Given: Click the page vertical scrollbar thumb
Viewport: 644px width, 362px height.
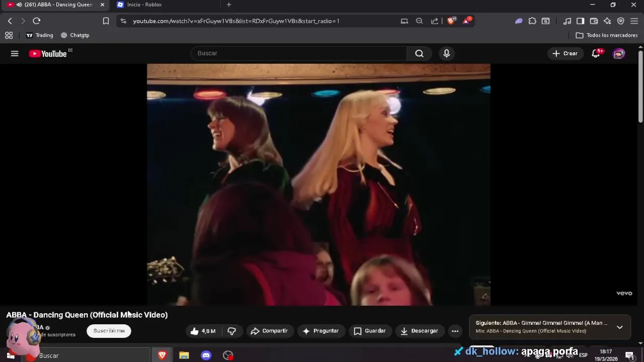Looking at the screenshot, I should 640,86.
